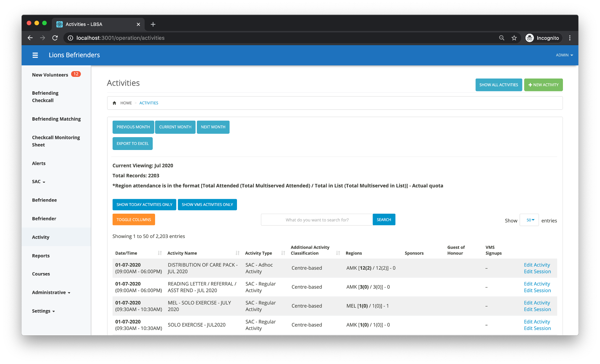The image size is (600, 364).
Task: Expand the Settings sidebar menu
Action: (x=43, y=311)
